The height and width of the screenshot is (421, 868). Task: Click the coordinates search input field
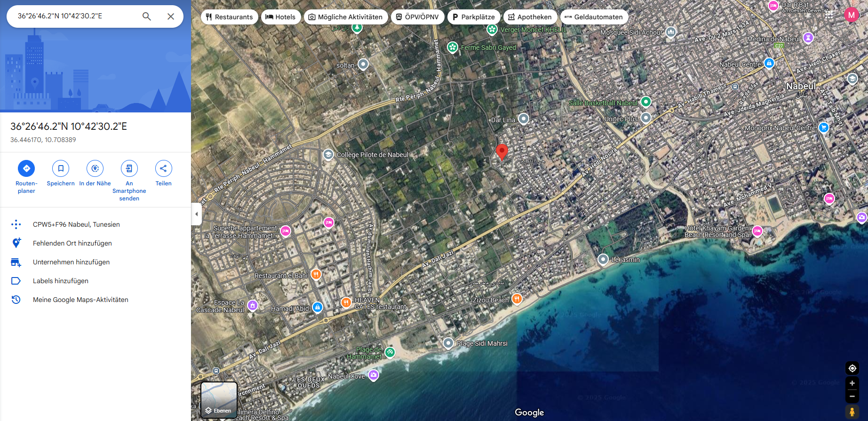tap(75, 16)
